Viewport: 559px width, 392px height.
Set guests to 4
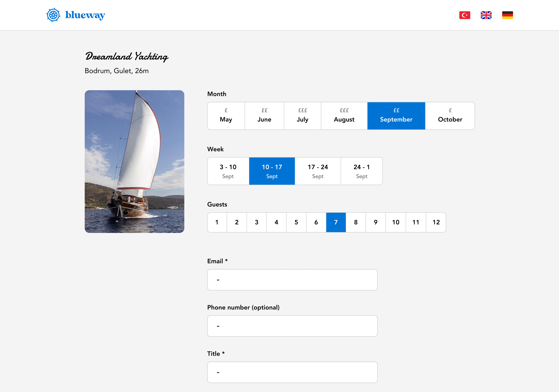pos(276,222)
